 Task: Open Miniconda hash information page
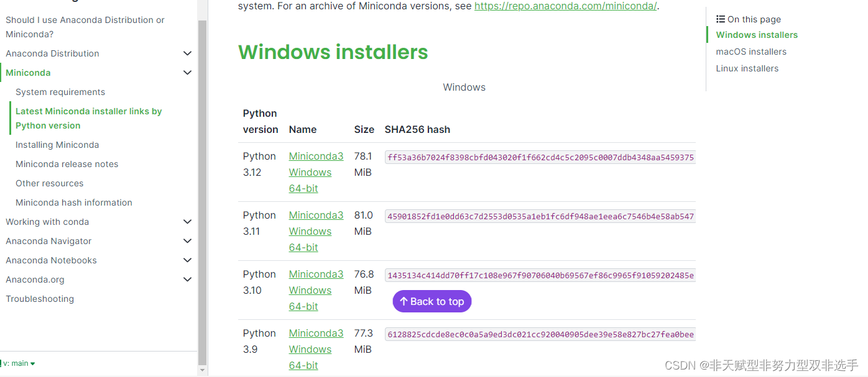point(74,202)
